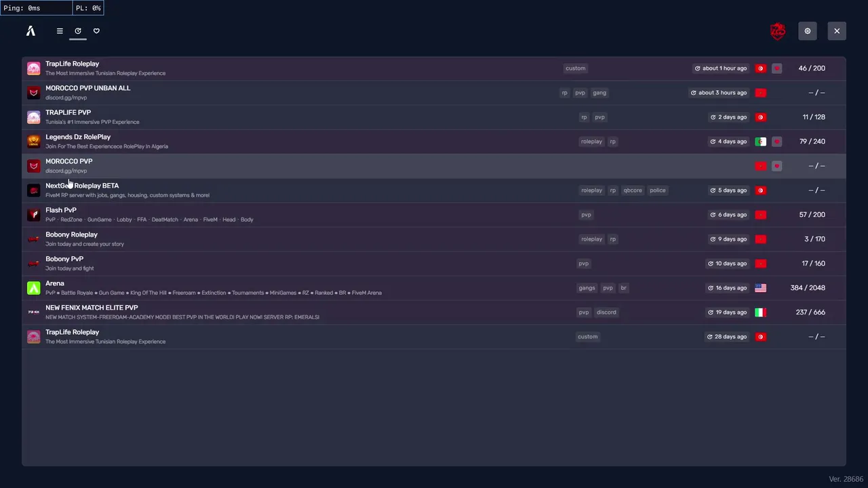Click the 'discord' tag on NEW FENIX
Viewport: 868px width, 488px height.
(x=606, y=312)
